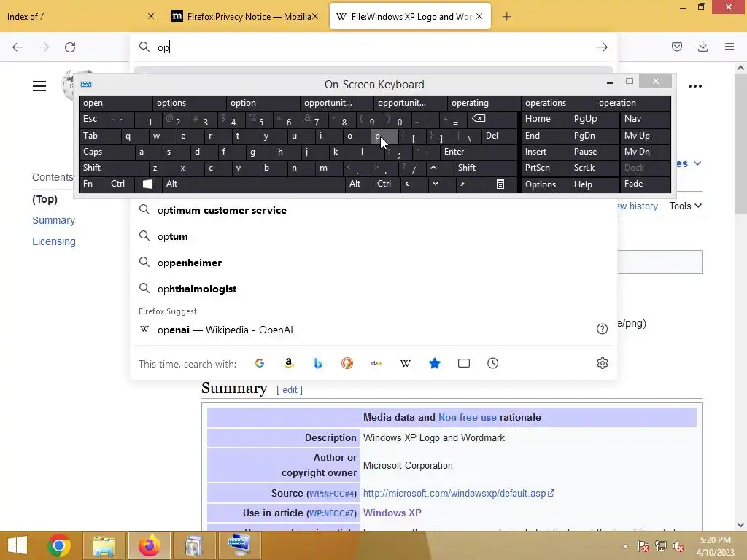Toggle left Alt key on keyboard
Viewport: 747px width, 560px height.
[x=176, y=184]
